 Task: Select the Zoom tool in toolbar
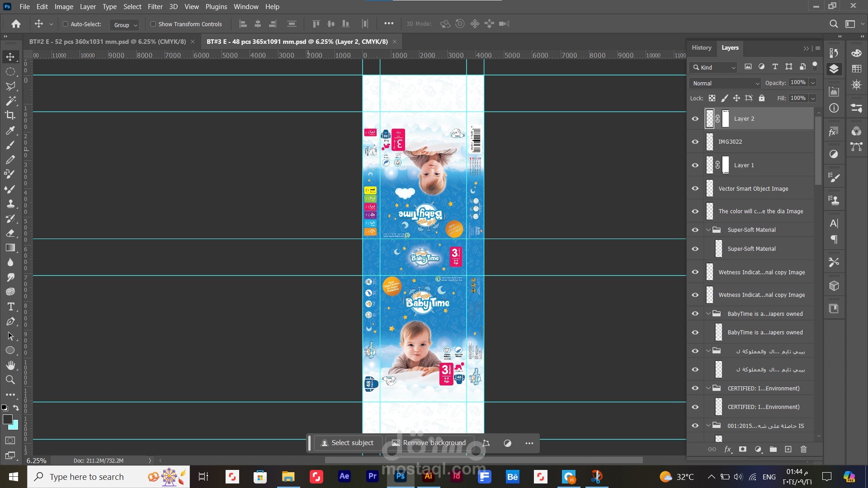point(10,380)
